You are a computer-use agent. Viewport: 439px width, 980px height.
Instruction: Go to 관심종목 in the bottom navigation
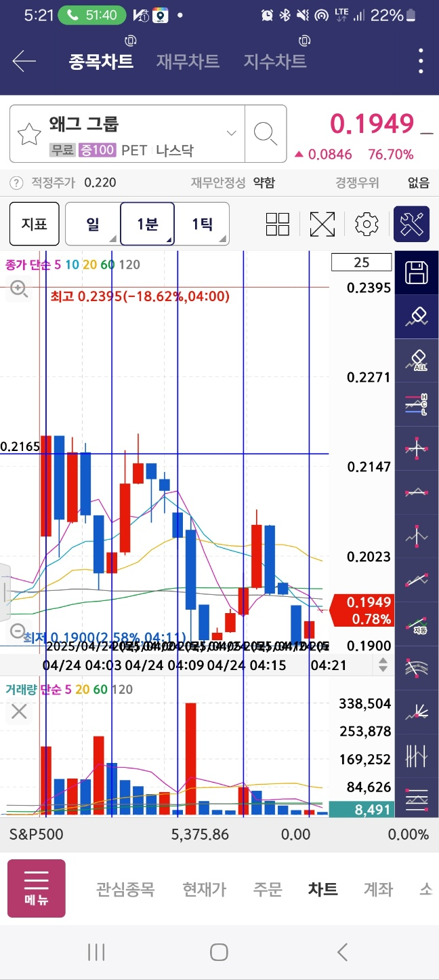click(x=125, y=889)
